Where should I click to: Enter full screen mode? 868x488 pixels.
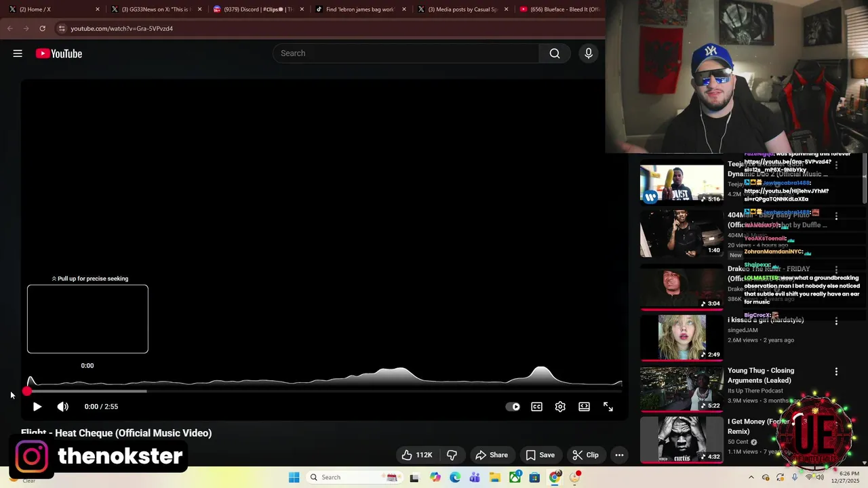(x=608, y=407)
